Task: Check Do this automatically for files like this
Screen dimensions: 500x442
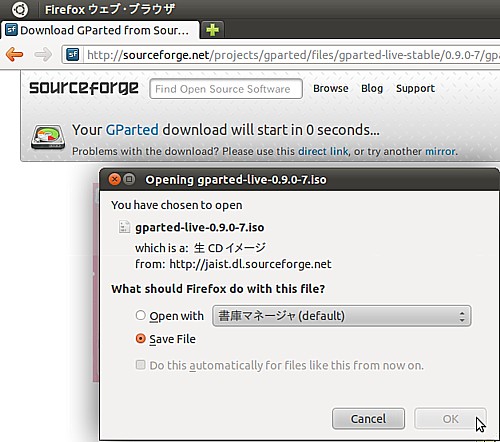Action: tap(141, 365)
